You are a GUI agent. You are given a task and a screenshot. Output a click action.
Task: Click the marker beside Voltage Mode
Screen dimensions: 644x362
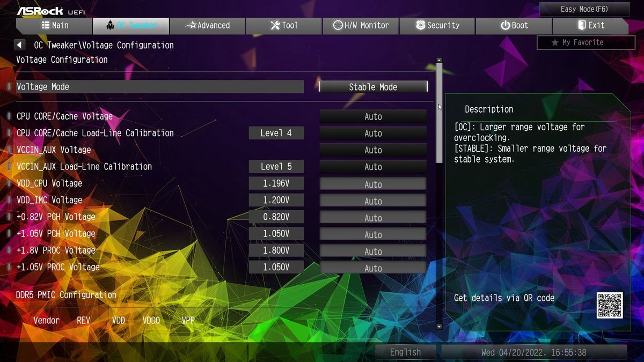9,87
